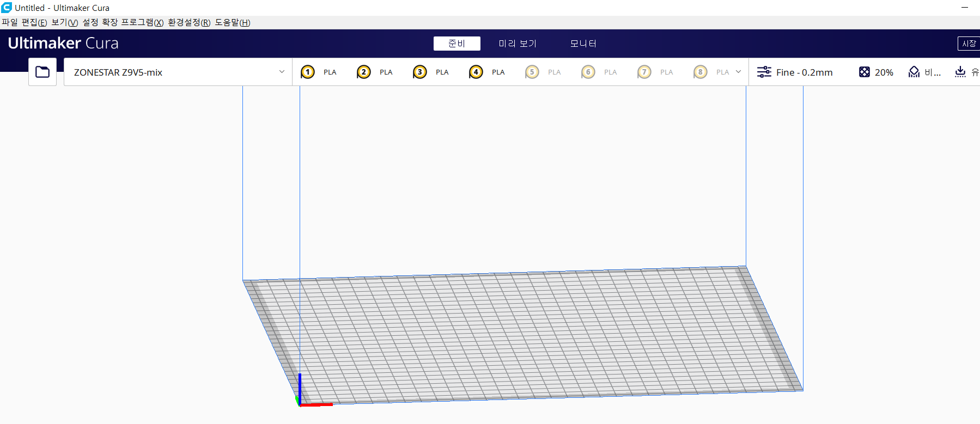Click the infill density icon
The image size is (980, 424).
tap(865, 72)
